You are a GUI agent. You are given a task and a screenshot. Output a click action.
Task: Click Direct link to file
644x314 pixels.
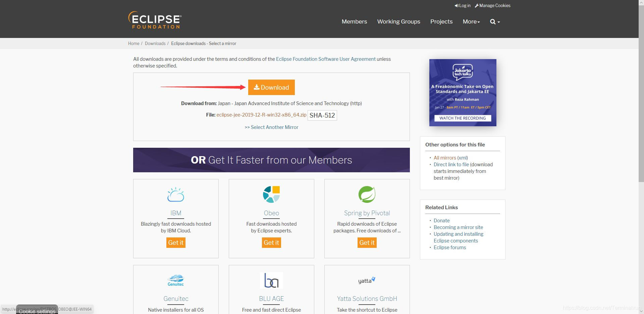[451, 165]
